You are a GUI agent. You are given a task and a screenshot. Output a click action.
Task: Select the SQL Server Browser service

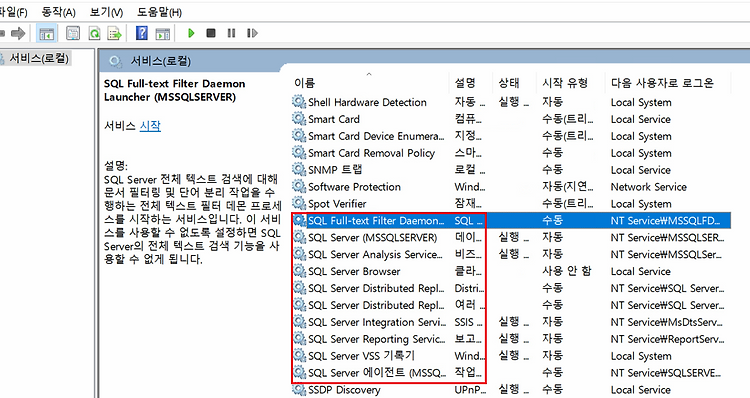[x=354, y=272]
